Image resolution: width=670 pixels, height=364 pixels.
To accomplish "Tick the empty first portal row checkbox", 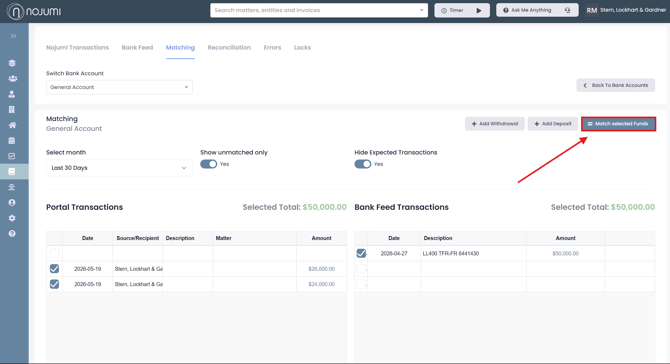I will tap(54, 253).
